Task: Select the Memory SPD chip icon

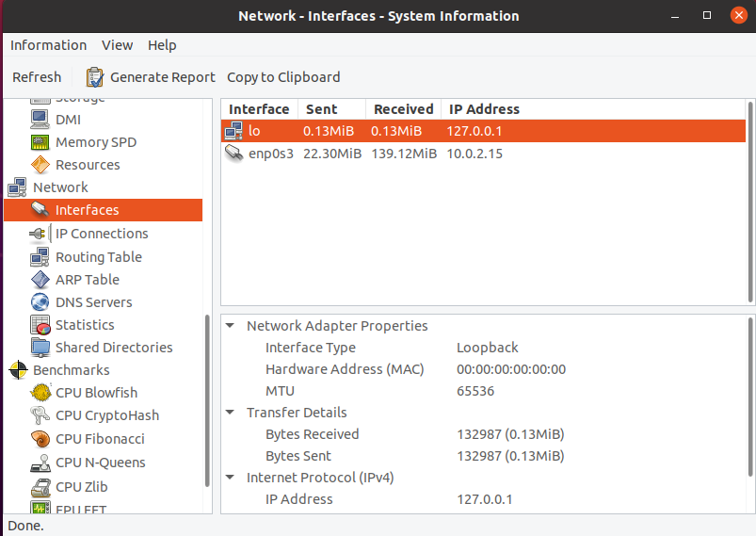Action: click(40, 142)
